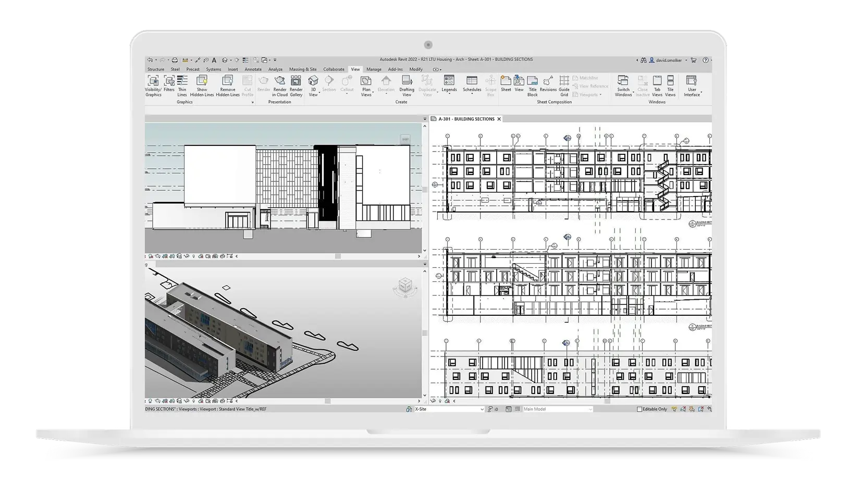The height and width of the screenshot is (504, 850).
Task: Create a new Sheet
Action: (x=506, y=84)
